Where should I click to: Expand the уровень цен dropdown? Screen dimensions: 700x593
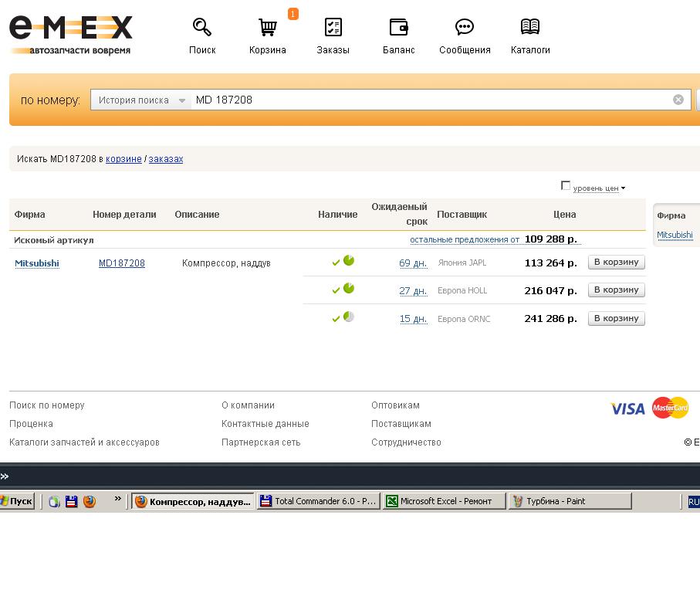[599, 188]
